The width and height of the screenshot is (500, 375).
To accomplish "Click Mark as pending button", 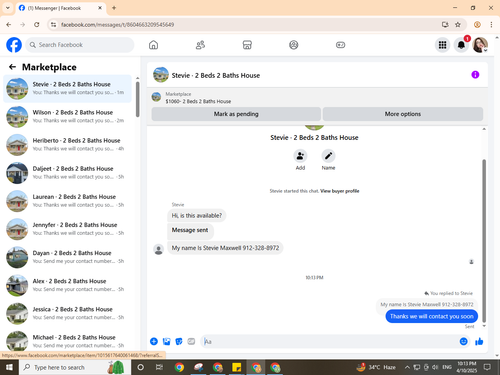I will (236, 114).
